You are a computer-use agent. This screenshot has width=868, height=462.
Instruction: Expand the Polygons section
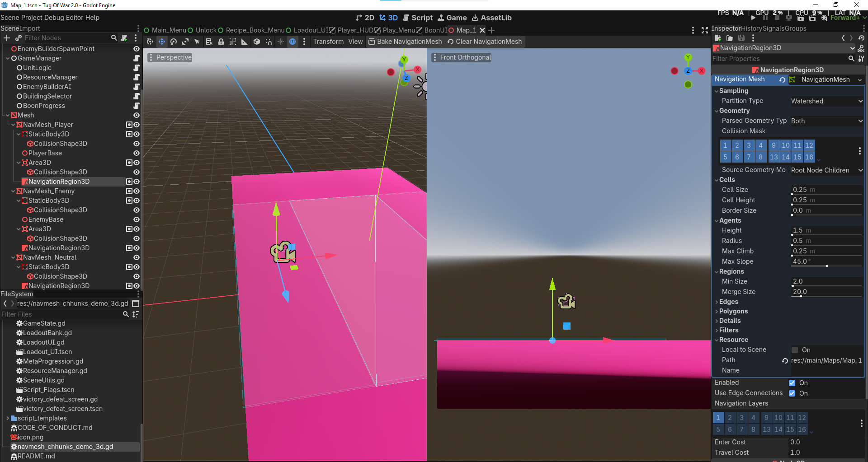click(x=733, y=311)
